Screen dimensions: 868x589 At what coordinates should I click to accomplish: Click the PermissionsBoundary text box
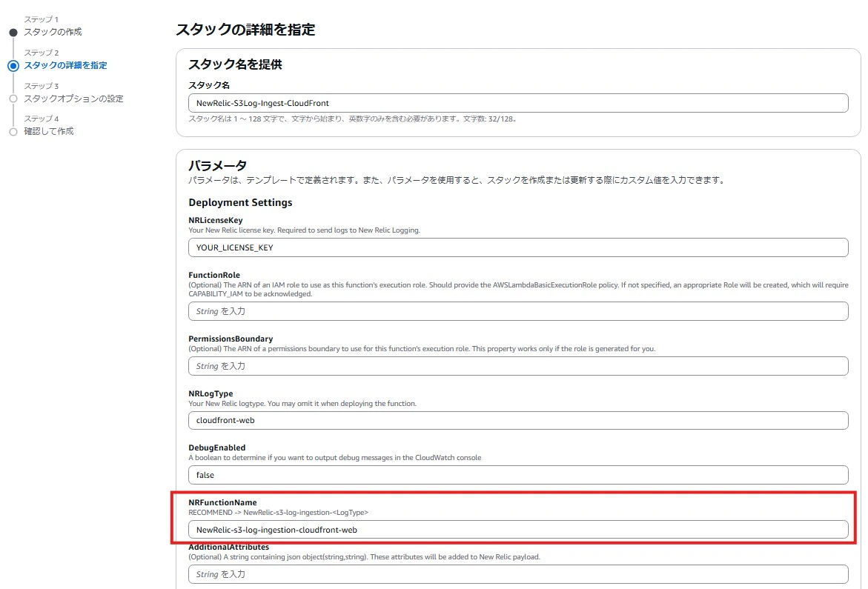coord(518,366)
